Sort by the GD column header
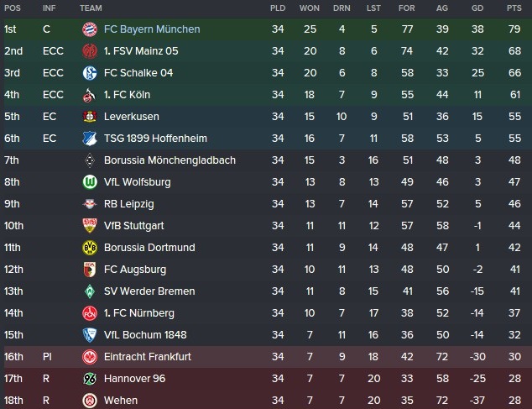The height and width of the screenshot is (409, 532). [477, 8]
